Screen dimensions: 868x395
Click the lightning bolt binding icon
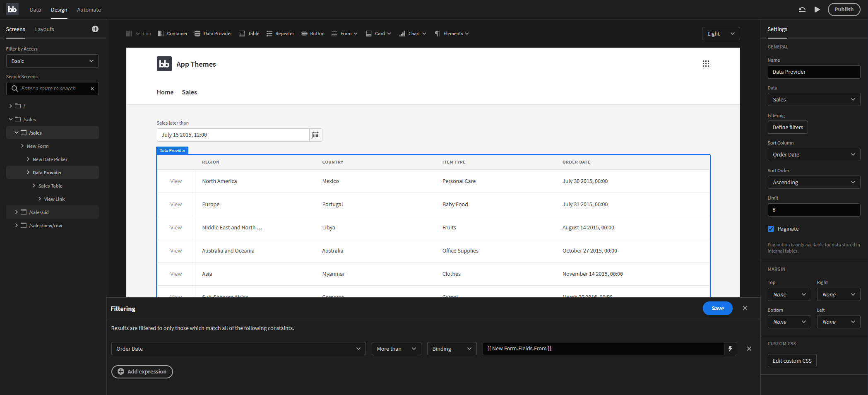pos(730,349)
